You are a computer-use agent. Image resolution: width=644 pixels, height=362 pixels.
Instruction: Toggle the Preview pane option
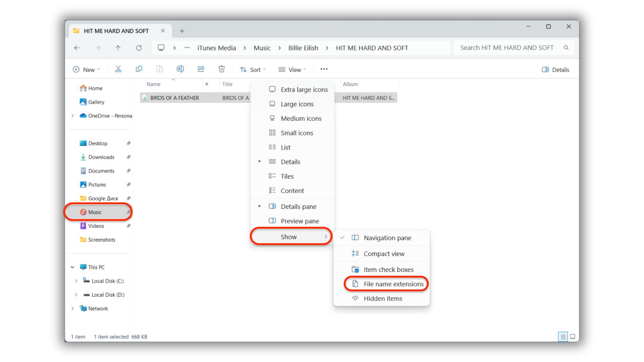(292, 221)
